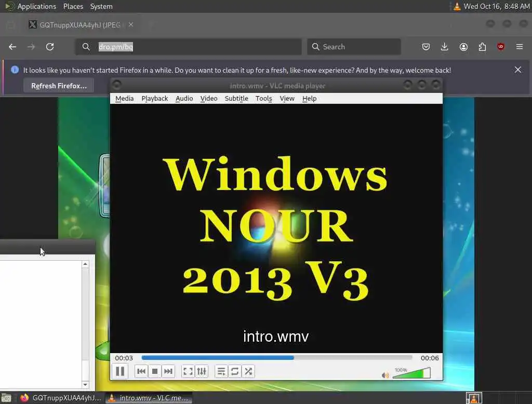Go forward in Firefox
This screenshot has width=532, height=404.
(31, 47)
